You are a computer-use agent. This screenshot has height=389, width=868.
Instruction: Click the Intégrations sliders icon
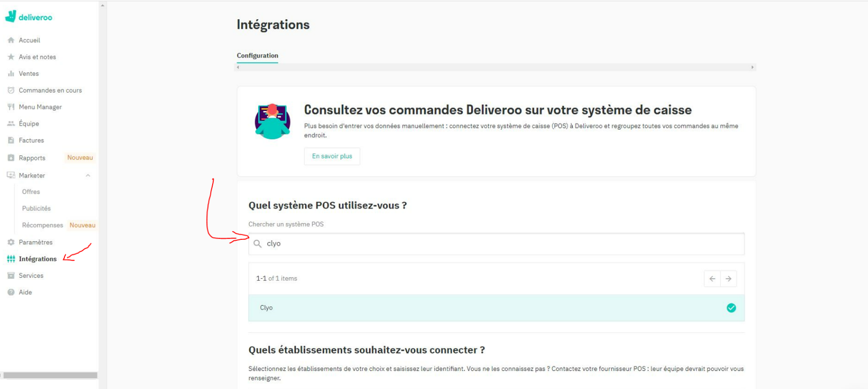11,259
